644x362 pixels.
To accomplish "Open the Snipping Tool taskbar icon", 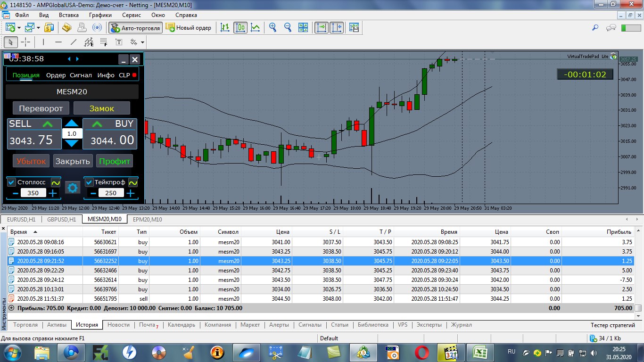I will click(275, 352).
